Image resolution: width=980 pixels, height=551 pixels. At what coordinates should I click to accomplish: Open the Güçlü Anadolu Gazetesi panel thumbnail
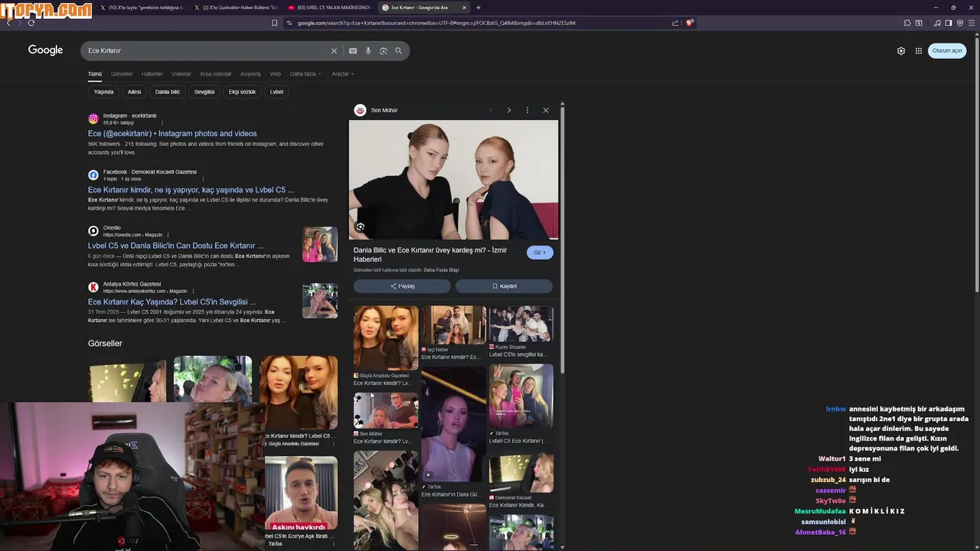coord(386,338)
